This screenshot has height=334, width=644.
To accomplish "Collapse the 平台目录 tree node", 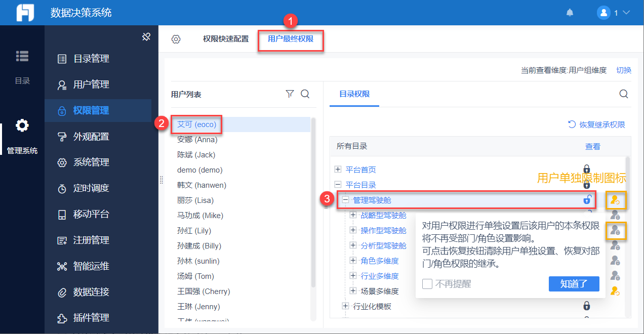I will click(x=338, y=184).
